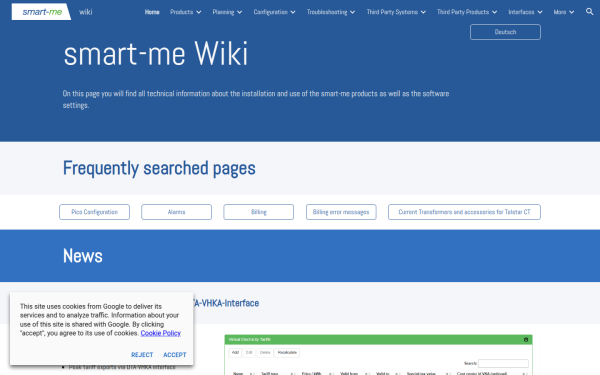Switch language with the Deutsch button
The height and width of the screenshot is (375, 600).
click(505, 32)
